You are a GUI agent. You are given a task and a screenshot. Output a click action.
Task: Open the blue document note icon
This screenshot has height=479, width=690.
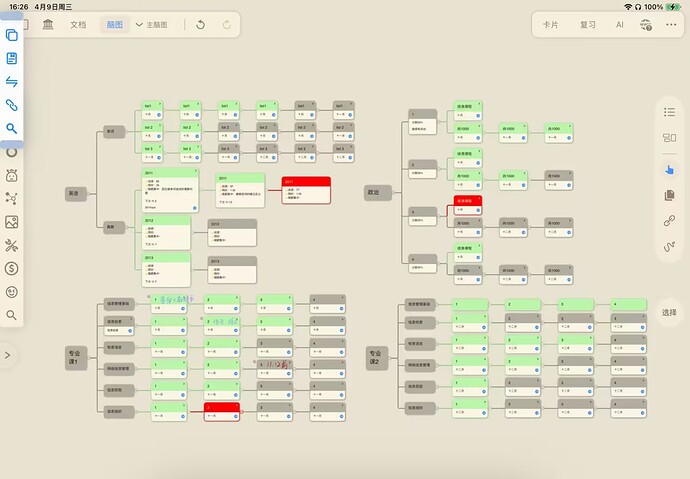tap(11, 58)
